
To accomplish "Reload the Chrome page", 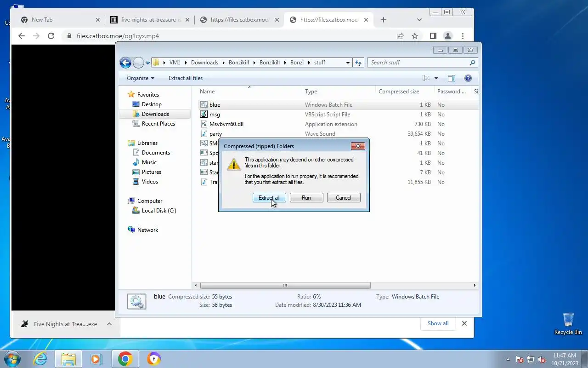I will point(51,36).
